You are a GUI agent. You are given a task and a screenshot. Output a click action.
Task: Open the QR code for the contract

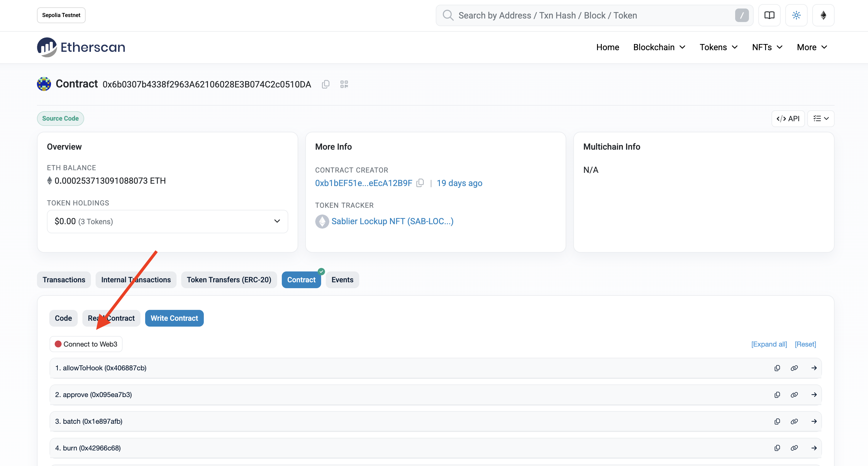point(344,84)
